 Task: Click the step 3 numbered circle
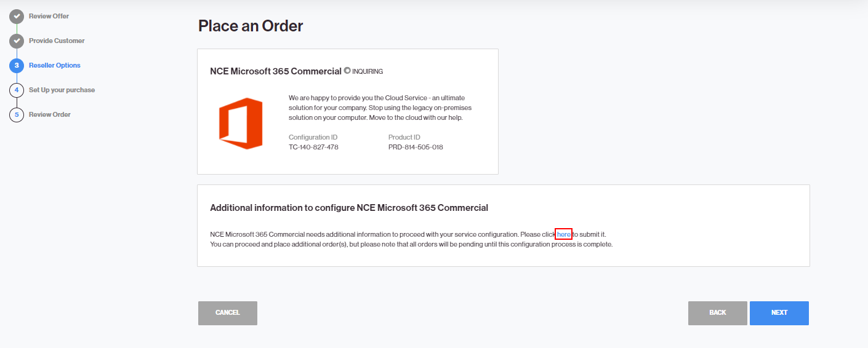(x=17, y=66)
